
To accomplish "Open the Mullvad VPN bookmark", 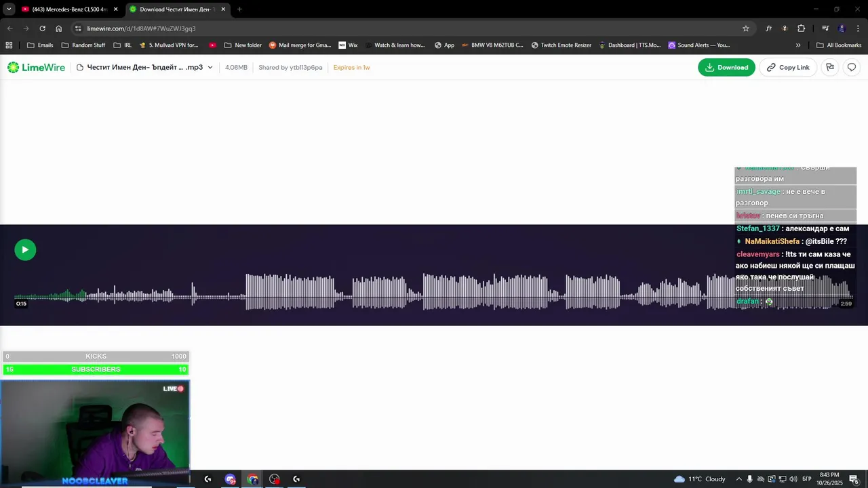I will coord(169,45).
